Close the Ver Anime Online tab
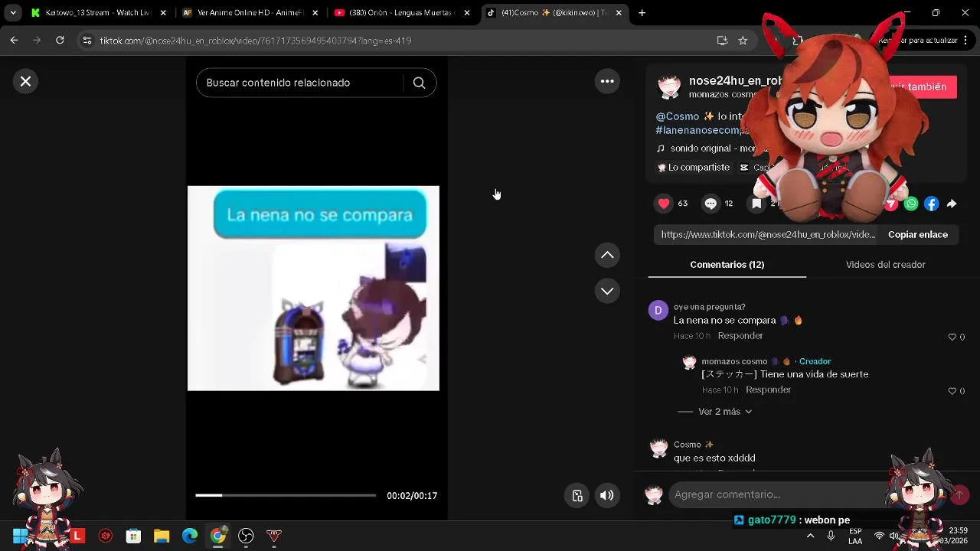 [x=315, y=13]
